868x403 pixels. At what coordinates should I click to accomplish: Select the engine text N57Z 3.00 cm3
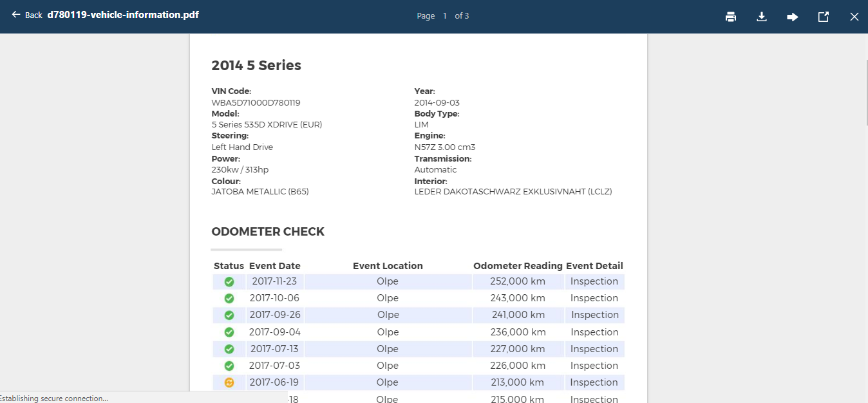pyautogui.click(x=445, y=147)
